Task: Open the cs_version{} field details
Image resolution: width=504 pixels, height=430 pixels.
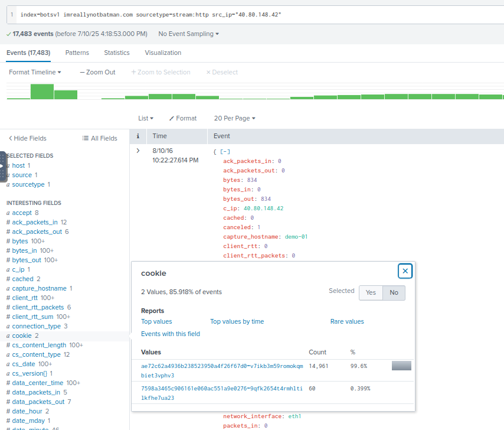Action: click(x=30, y=373)
